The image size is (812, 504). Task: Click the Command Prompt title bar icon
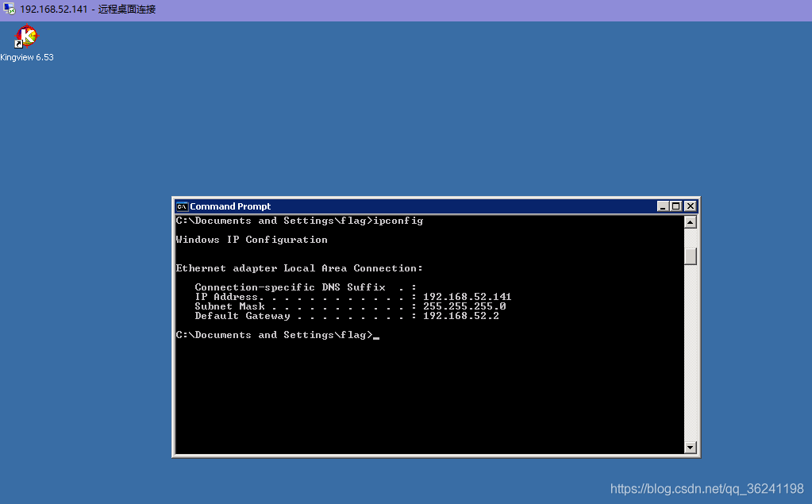coord(182,206)
